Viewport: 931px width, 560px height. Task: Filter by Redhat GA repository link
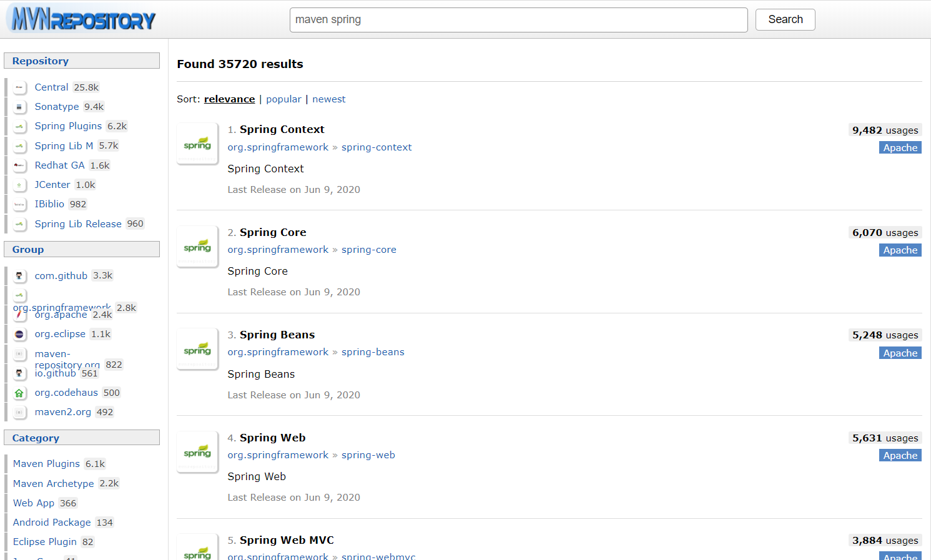(59, 165)
